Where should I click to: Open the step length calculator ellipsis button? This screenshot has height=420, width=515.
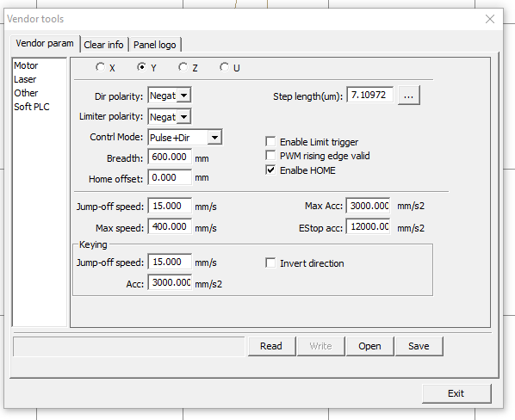(x=408, y=96)
